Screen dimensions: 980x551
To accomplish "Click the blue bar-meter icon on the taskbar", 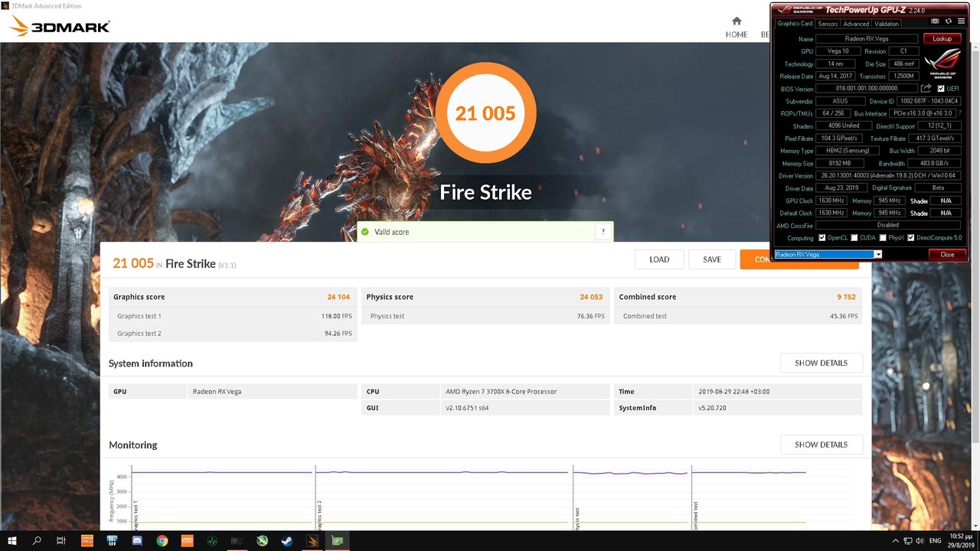I will coord(112,541).
